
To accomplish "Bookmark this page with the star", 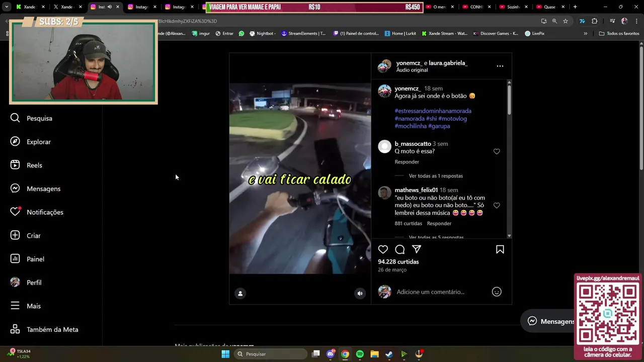I will 566,21.
